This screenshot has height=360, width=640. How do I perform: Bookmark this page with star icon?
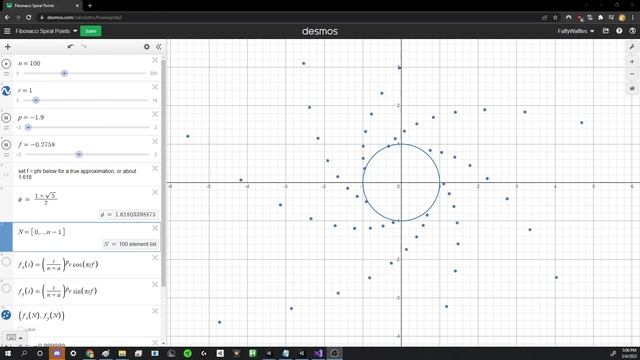coord(555,18)
